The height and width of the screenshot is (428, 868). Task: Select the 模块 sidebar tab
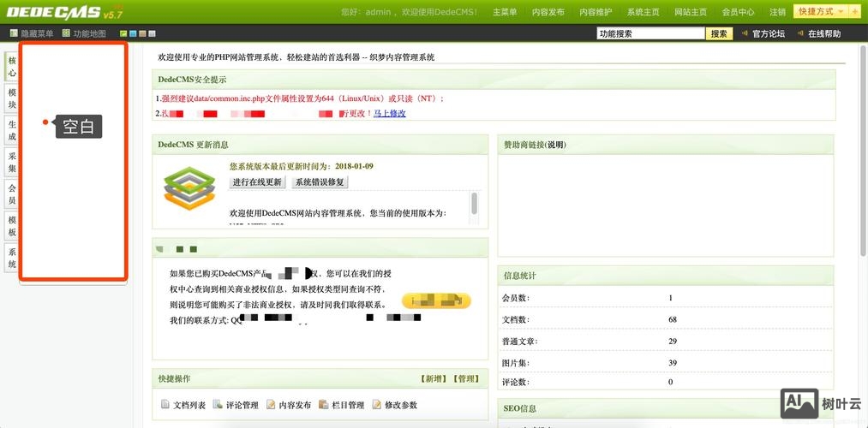click(12, 98)
